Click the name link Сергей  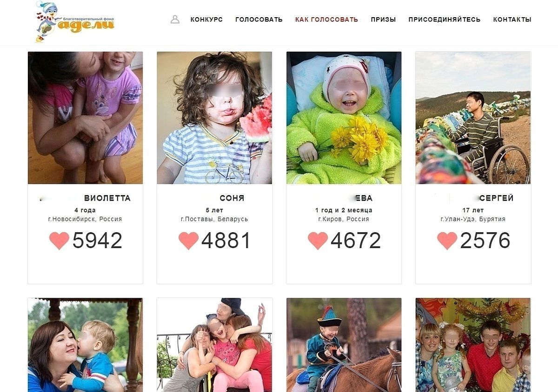[x=496, y=198]
